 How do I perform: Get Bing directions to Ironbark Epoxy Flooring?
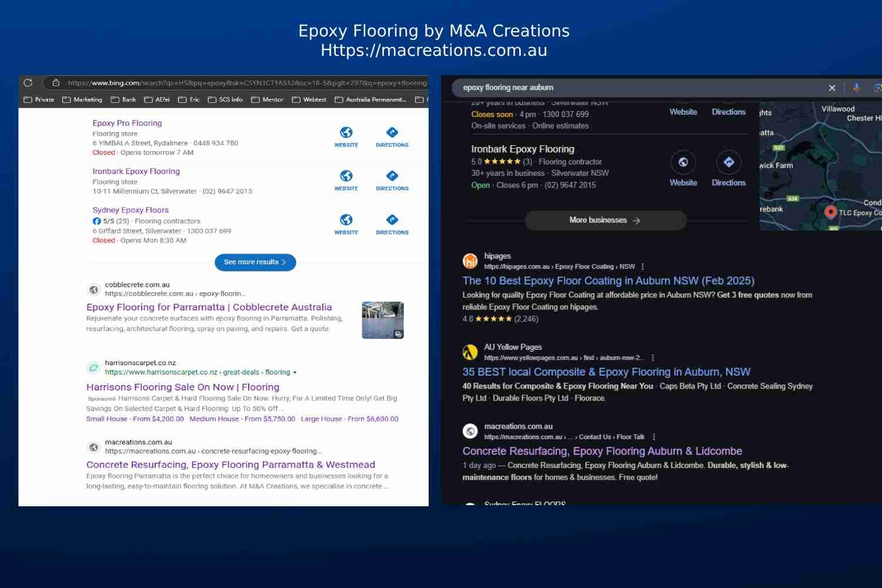pos(392,176)
